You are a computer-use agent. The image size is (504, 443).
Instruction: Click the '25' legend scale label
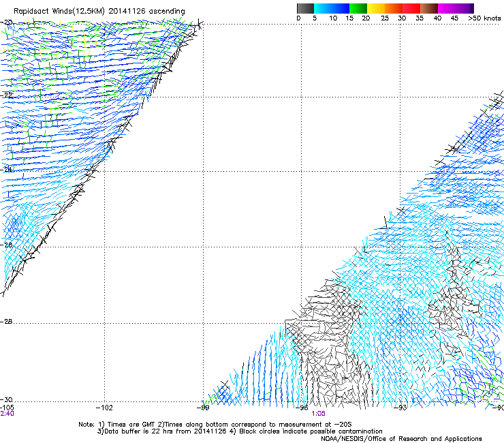(384, 18)
